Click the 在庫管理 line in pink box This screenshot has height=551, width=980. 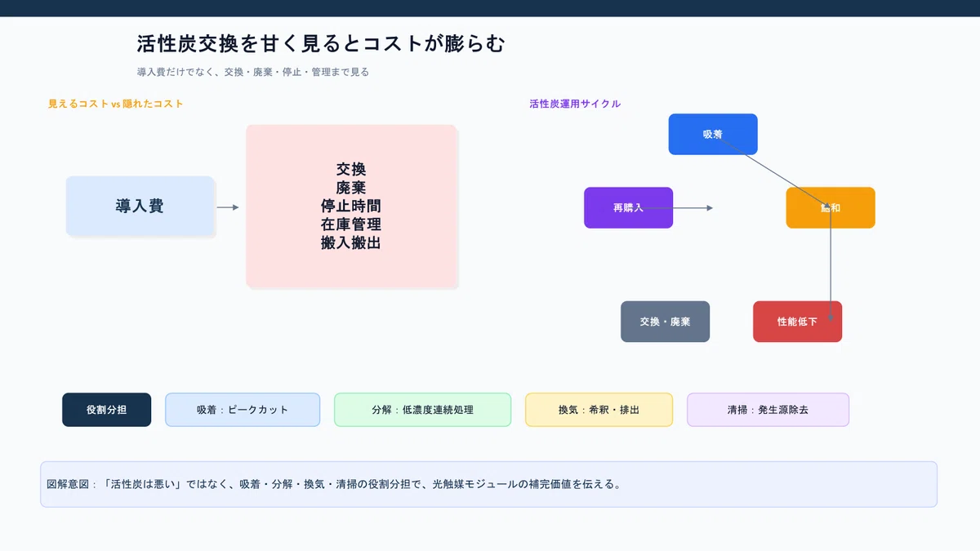pos(351,224)
